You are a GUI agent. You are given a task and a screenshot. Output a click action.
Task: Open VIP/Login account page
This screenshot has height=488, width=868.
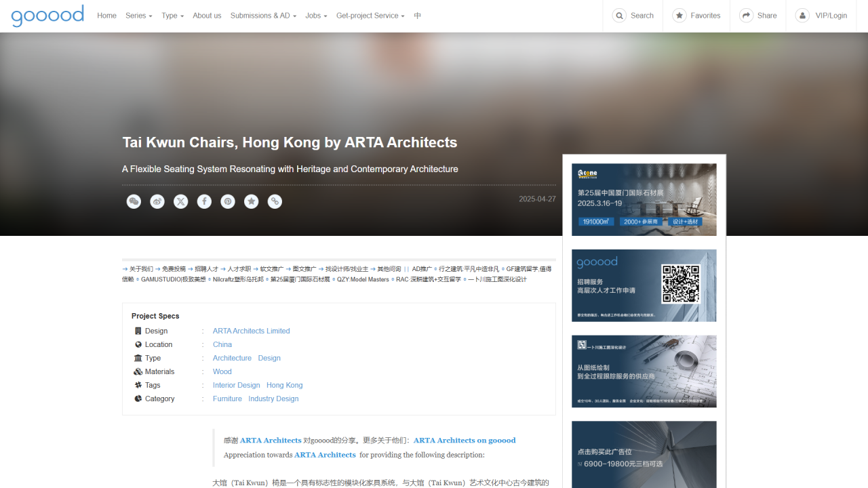[x=821, y=16]
